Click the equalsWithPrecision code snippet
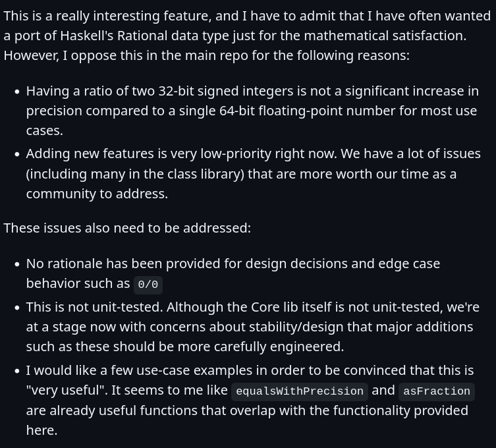The width and height of the screenshot is (496, 448). coord(300,391)
